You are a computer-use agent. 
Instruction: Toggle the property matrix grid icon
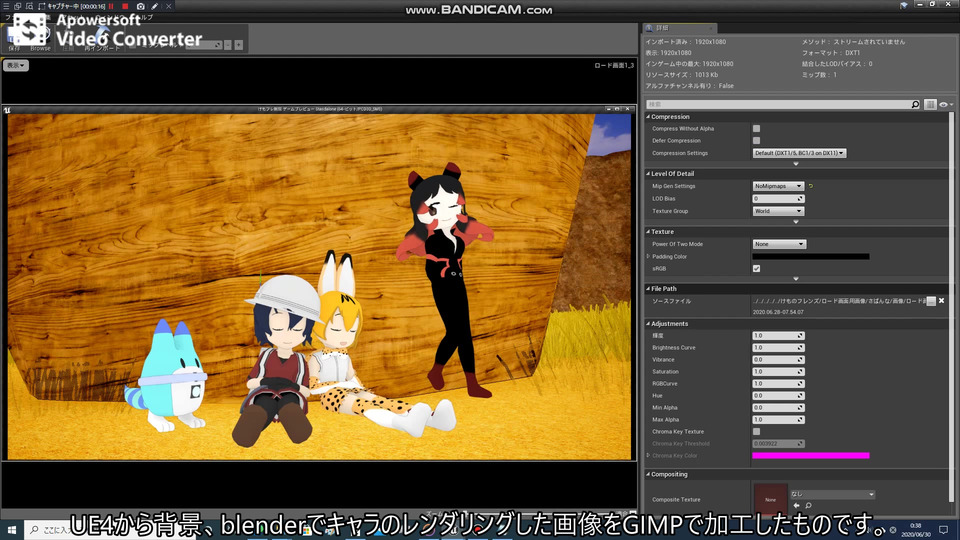tap(930, 105)
